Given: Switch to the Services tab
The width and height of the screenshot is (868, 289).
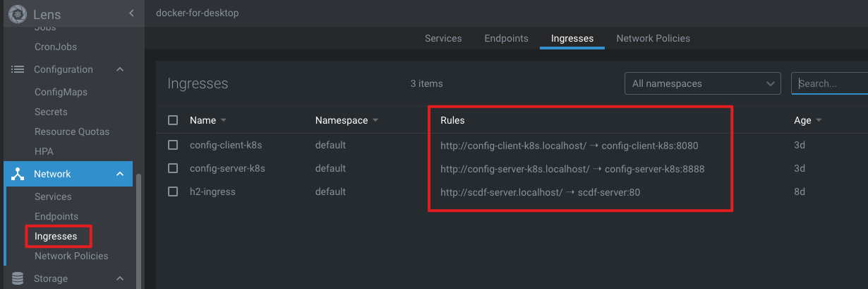Looking at the screenshot, I should pyautogui.click(x=443, y=38).
